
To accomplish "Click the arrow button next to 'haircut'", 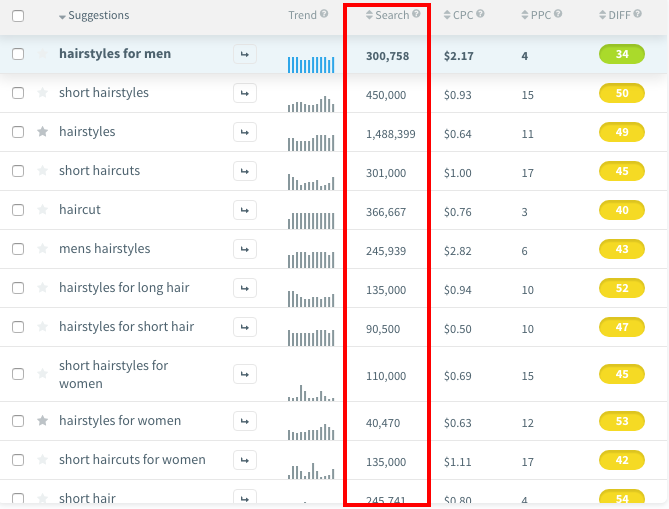I will click(x=244, y=210).
